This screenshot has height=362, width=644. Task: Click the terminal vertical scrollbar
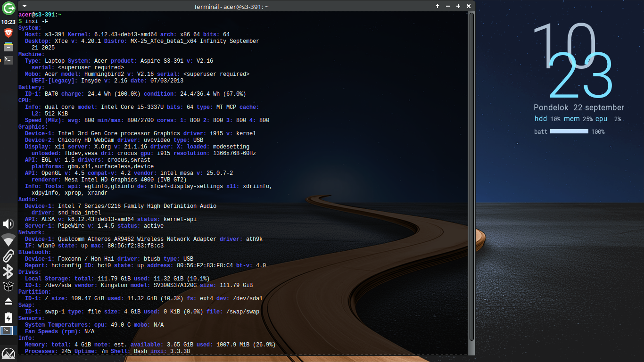click(x=472, y=177)
